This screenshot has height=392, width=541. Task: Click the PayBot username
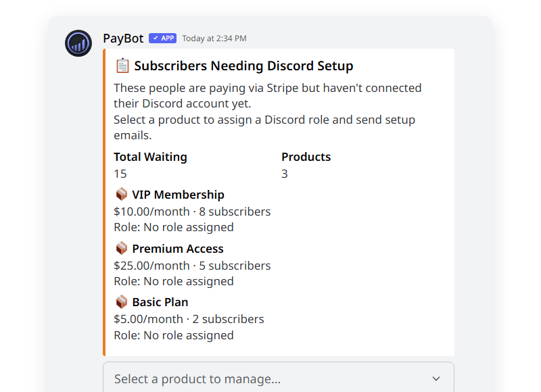click(122, 39)
